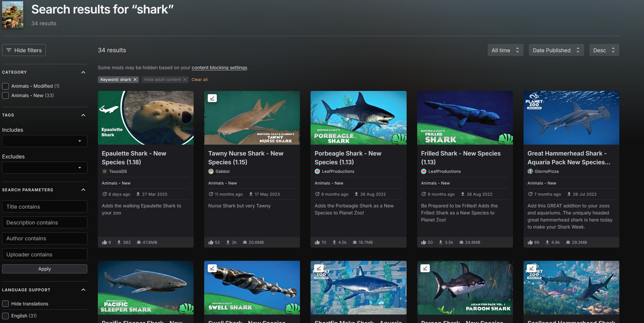Remove the Keyword: shark filter tag
The width and height of the screenshot is (644, 323).
135,80
